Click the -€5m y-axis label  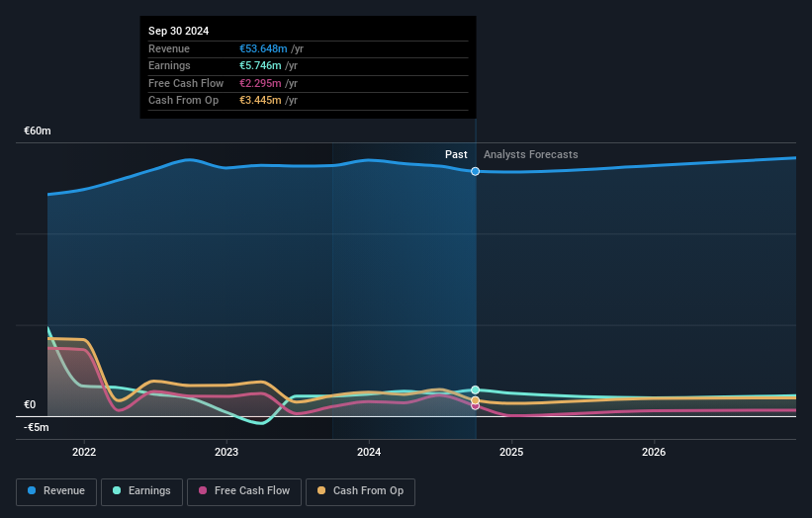(x=37, y=427)
